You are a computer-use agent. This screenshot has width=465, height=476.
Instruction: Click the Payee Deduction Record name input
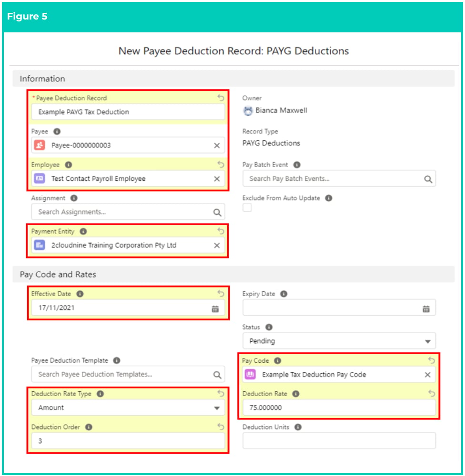coord(128,112)
